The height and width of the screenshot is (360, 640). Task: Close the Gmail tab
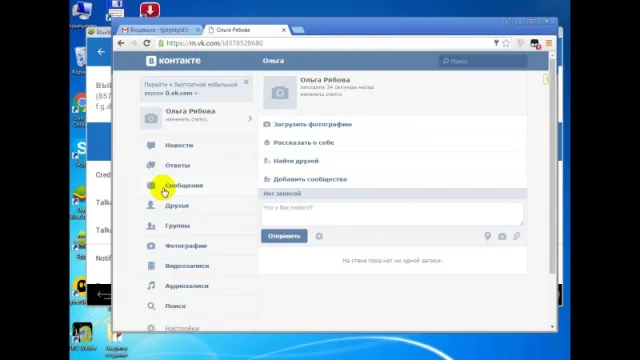(x=198, y=30)
